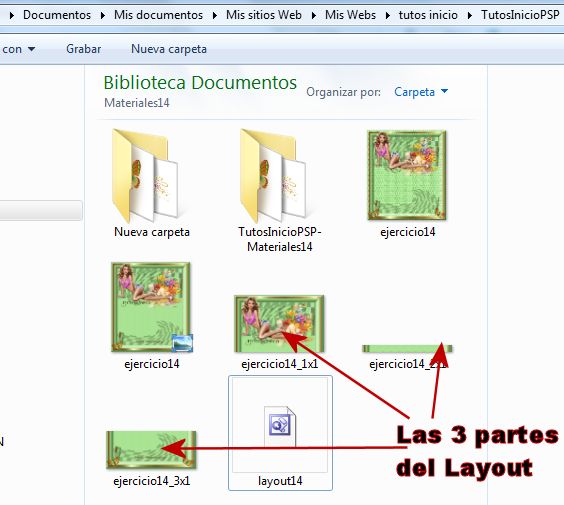This screenshot has height=505, width=564.
Task: Click Nueva carpeta toolbar button
Action: point(169,49)
